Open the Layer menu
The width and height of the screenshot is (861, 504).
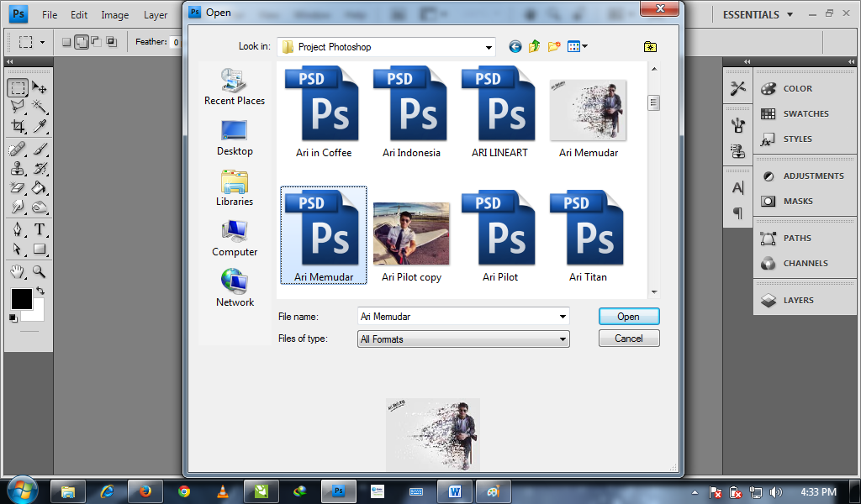click(x=156, y=15)
